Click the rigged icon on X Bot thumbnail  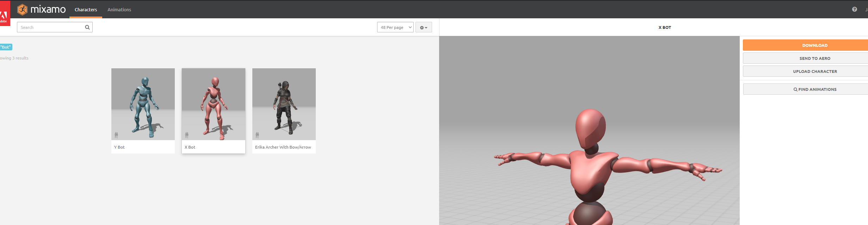187,135
